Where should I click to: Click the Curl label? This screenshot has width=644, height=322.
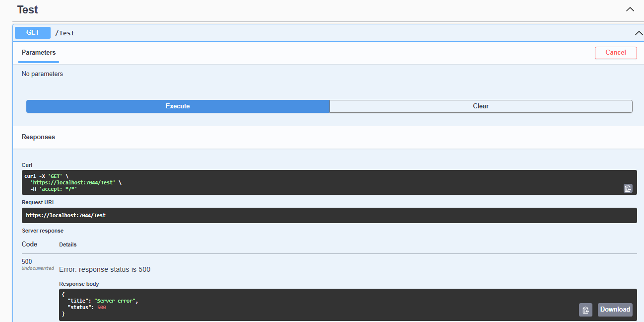coord(27,165)
